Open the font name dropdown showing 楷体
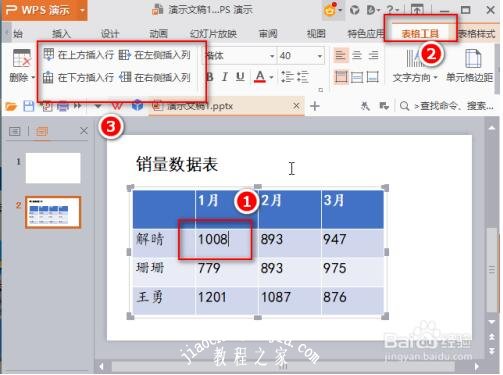 click(272, 56)
